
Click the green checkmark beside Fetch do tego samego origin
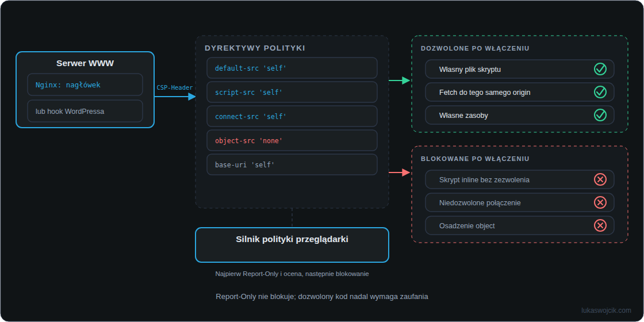point(600,92)
